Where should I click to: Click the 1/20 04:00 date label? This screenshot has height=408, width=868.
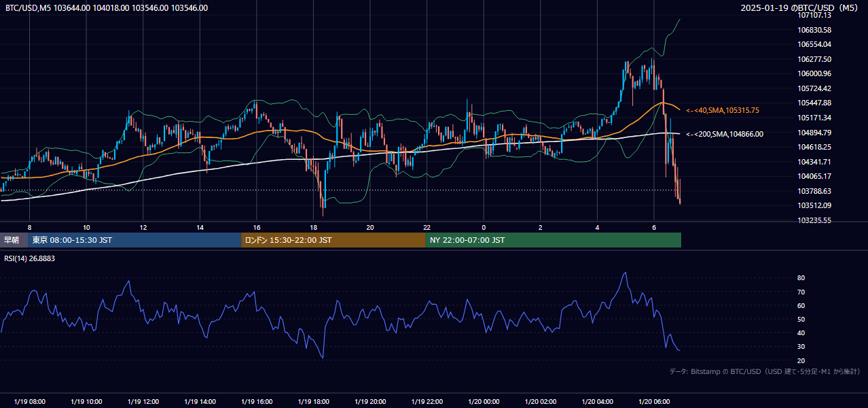point(597,402)
